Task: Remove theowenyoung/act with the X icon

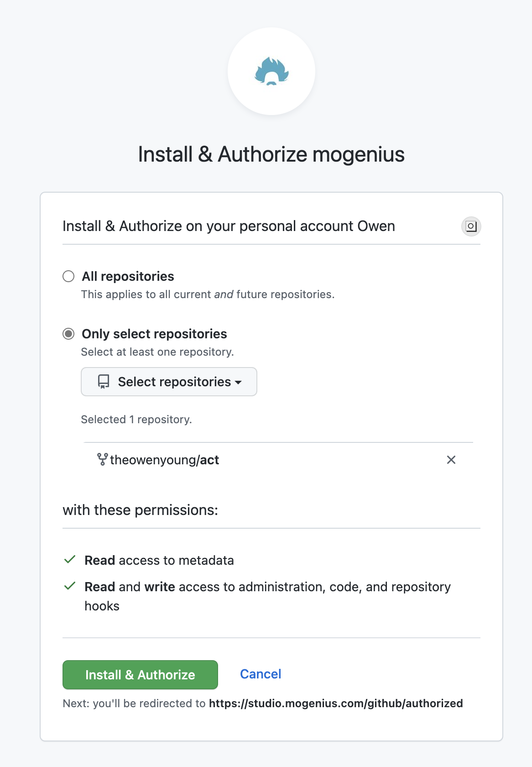Action: 451,460
